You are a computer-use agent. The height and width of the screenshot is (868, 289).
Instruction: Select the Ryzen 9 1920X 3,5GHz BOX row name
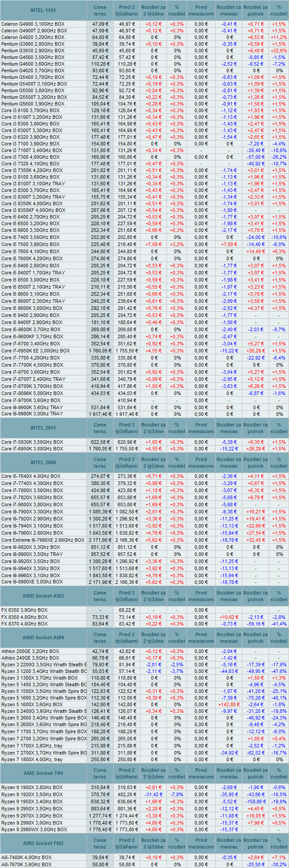[x=32, y=794]
